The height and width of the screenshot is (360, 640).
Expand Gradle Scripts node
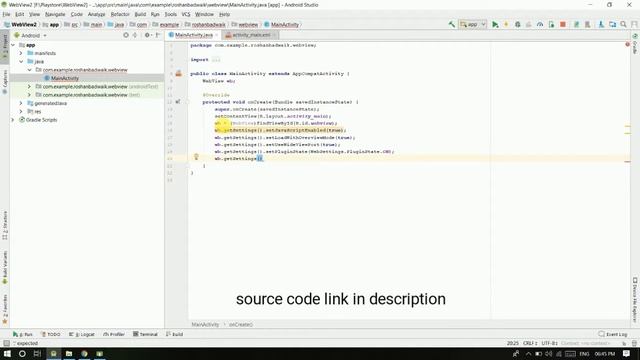pyautogui.click(x=13, y=120)
